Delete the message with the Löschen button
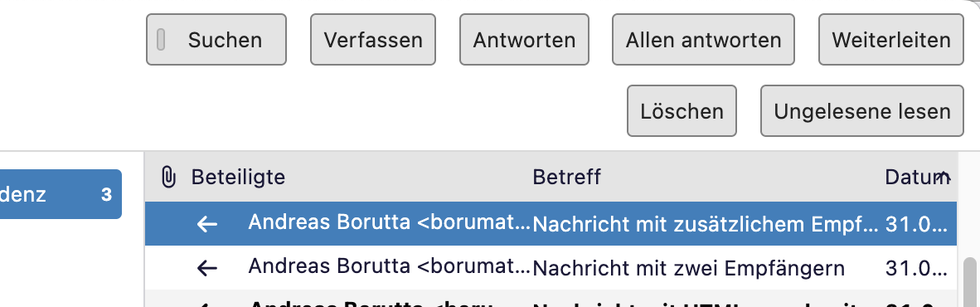Viewport: 980px width, 307px height. 682,110
